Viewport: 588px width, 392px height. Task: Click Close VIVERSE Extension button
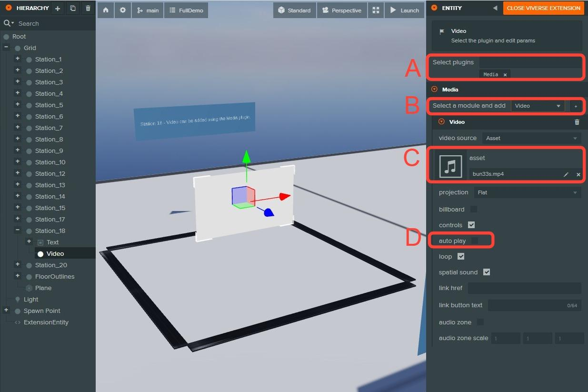pyautogui.click(x=543, y=8)
